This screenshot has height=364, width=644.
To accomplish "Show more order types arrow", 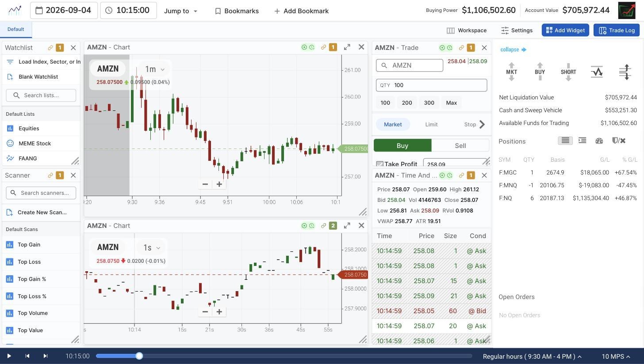I will pos(483,125).
